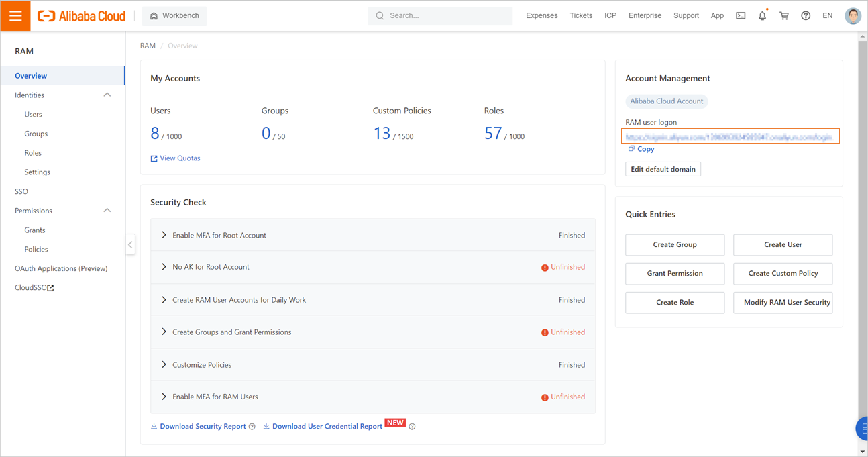Expand Create Groups and Grant Permissions
868x457 pixels.
pyautogui.click(x=372, y=332)
